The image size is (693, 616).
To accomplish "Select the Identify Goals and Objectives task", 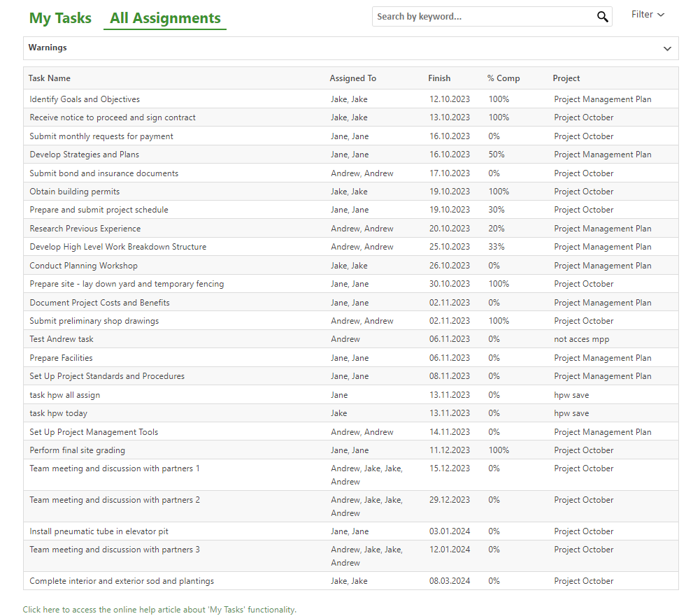I will click(x=85, y=99).
